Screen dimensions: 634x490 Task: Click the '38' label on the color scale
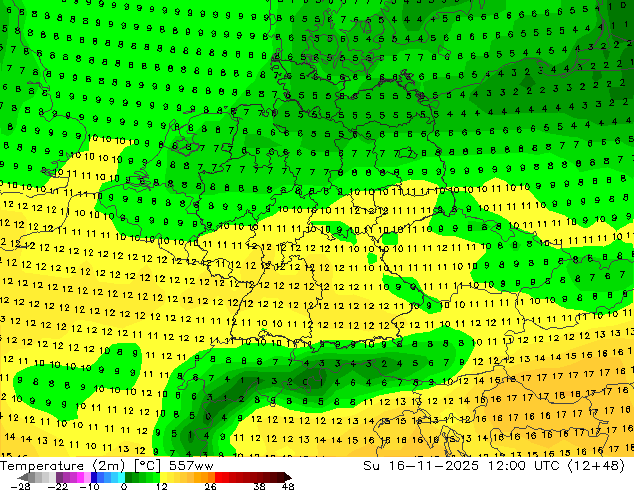click(x=260, y=486)
